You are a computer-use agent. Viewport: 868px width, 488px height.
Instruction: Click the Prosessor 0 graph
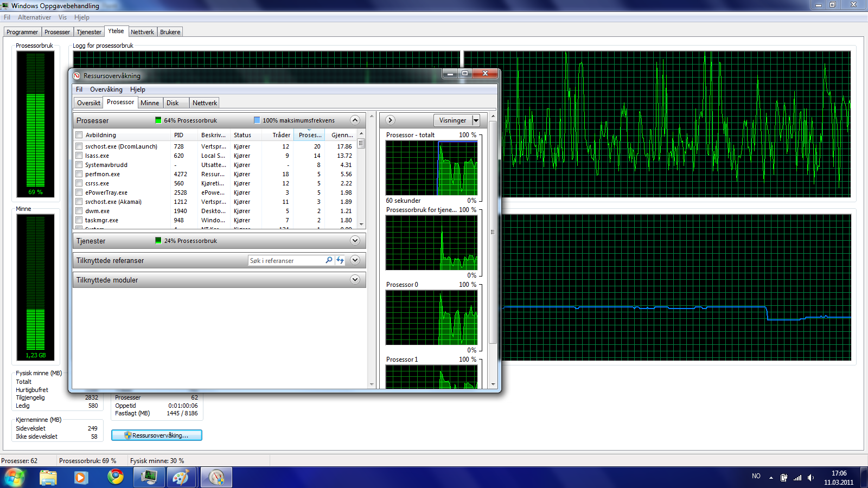(432, 318)
